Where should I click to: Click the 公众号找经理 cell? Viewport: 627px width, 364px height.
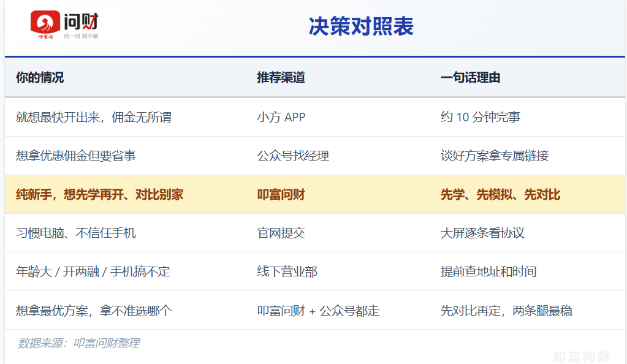coord(293,156)
